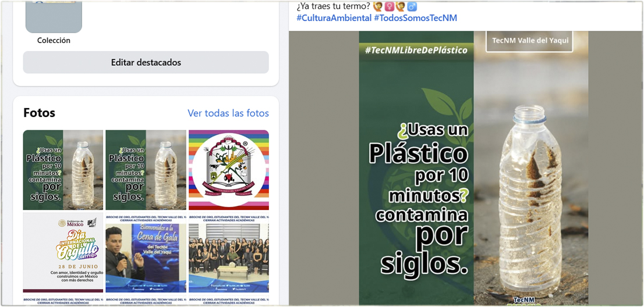Viewport: 644px width, 307px height.
Task: Open the rainbow-background institute logo photo
Action: pyautogui.click(x=229, y=170)
